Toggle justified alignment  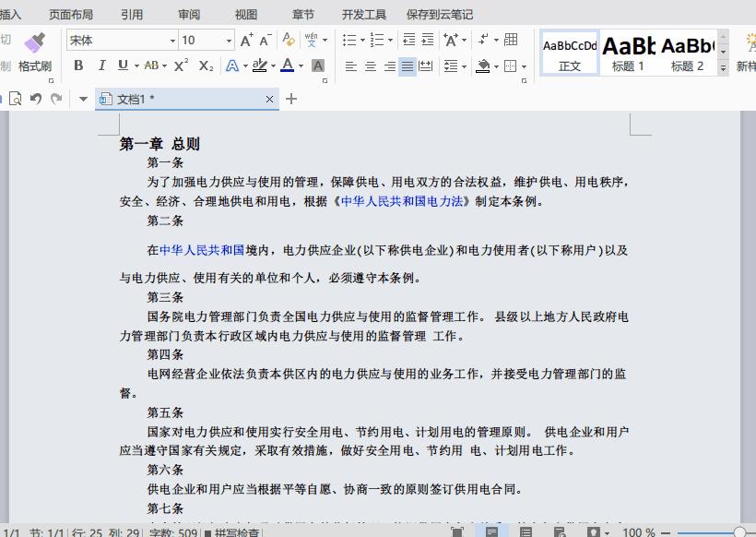[x=406, y=66]
